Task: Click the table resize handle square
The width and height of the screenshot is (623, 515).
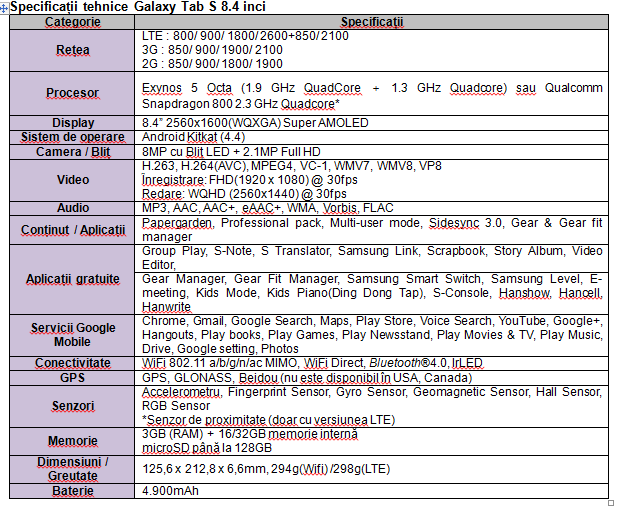Action: point(611,503)
